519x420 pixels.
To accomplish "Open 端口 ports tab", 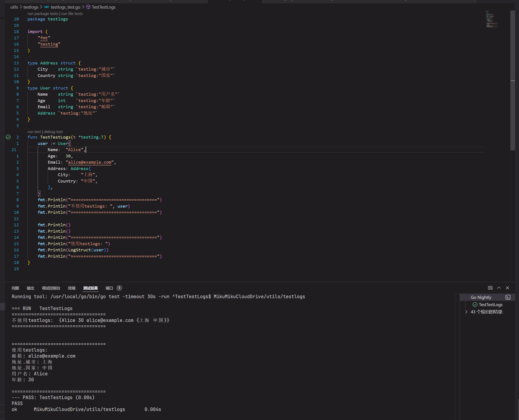I will pos(109,288).
